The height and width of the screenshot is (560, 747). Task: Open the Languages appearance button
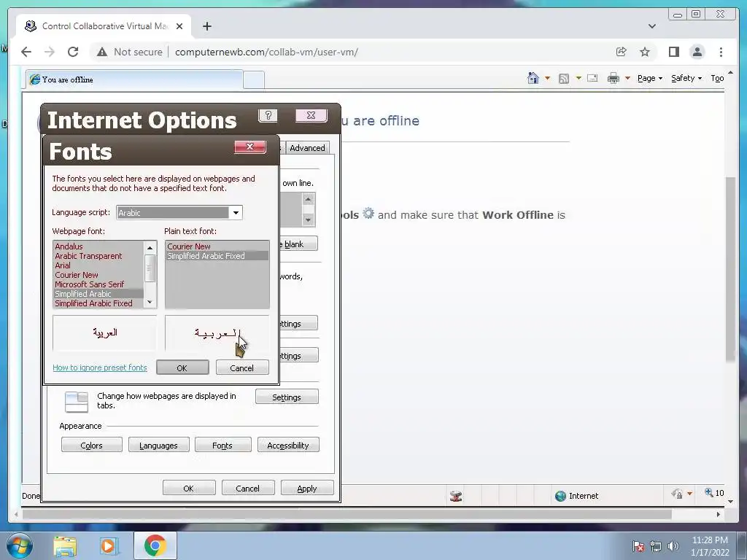coord(158,446)
